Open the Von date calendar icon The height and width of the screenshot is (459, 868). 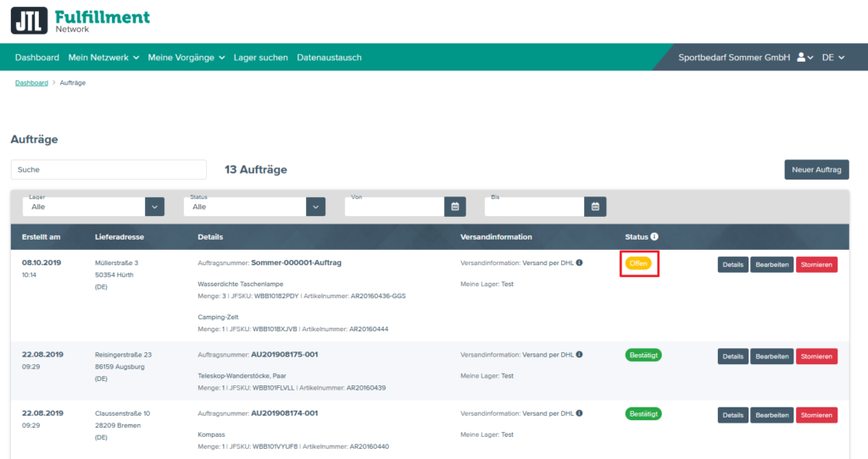point(455,207)
